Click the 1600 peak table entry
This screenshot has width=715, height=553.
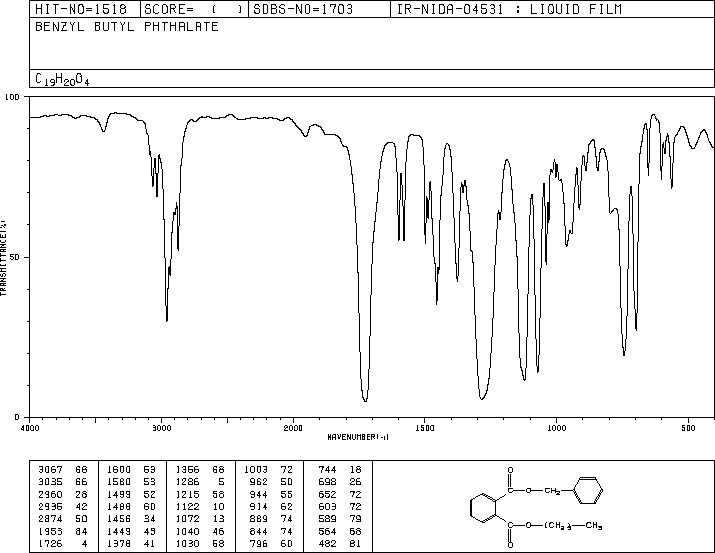pyautogui.click(x=131, y=469)
